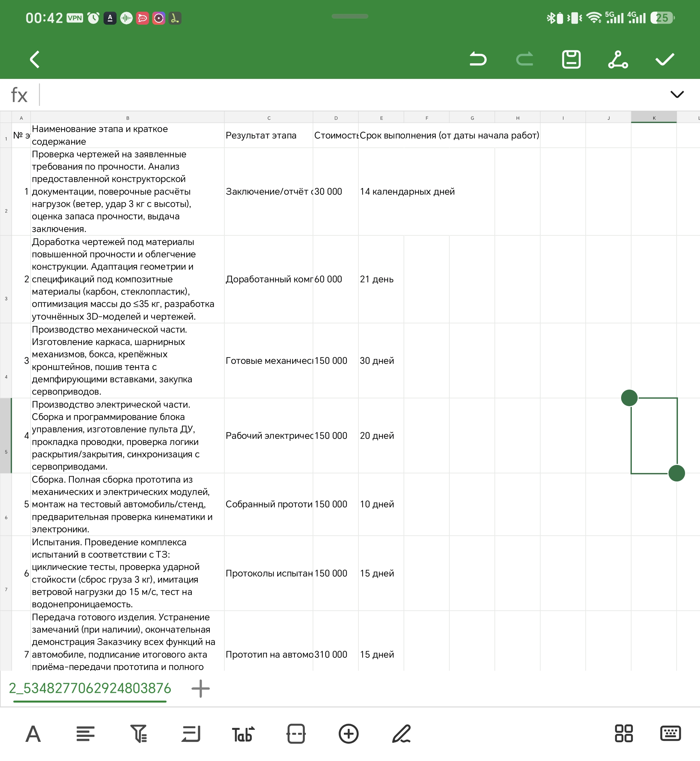Select the cell 'Результат этапа'
This screenshot has width=700, height=761.
click(269, 135)
